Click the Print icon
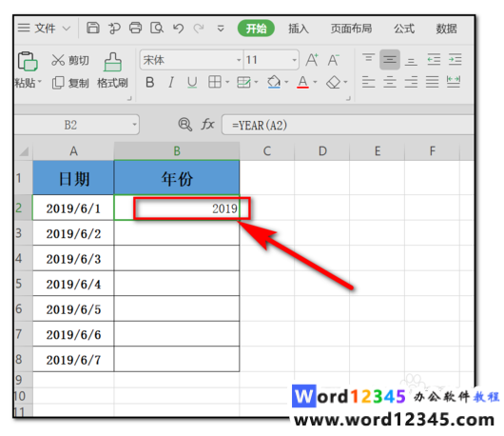Viewport: 504px width, 436px height. (135, 28)
